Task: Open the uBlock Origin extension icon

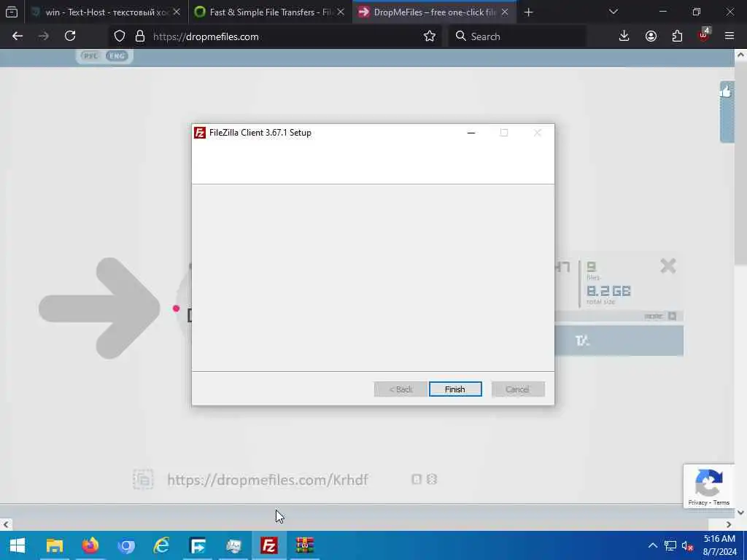Action: point(704,36)
